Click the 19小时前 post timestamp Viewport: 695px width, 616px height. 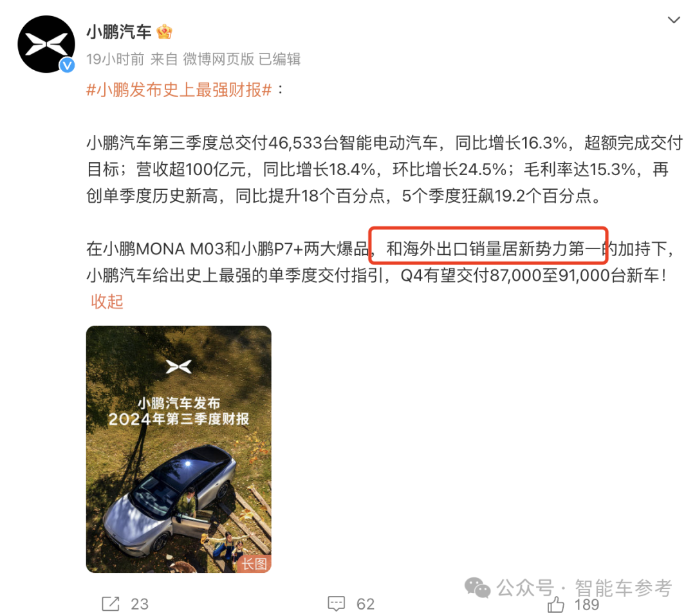(x=115, y=59)
